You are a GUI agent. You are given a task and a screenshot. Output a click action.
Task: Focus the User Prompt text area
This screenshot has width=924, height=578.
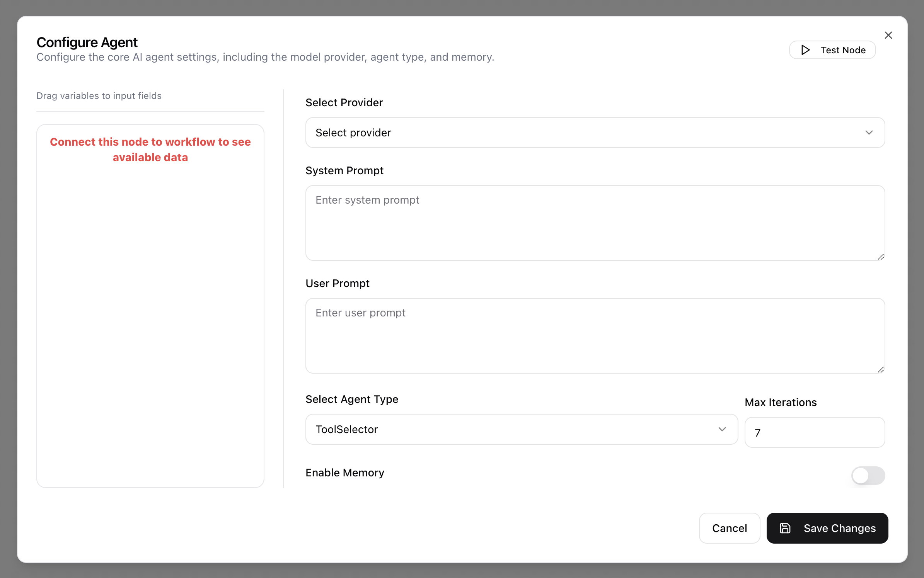tap(595, 336)
